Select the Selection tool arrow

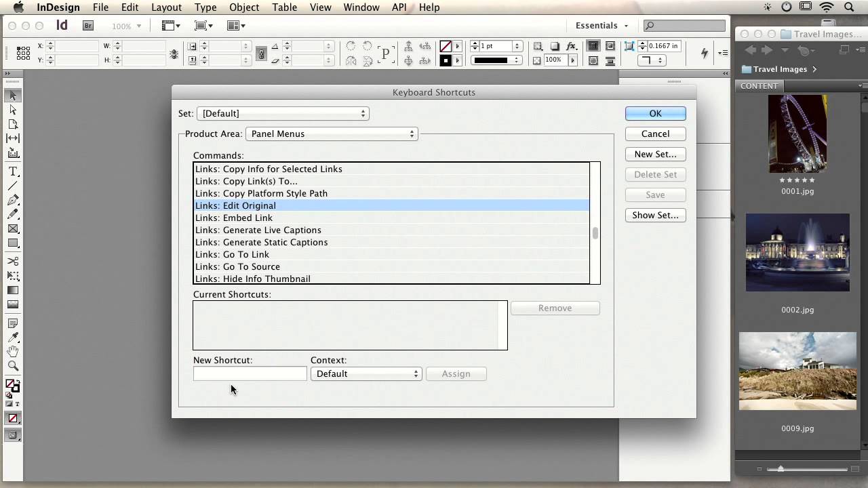(x=13, y=96)
